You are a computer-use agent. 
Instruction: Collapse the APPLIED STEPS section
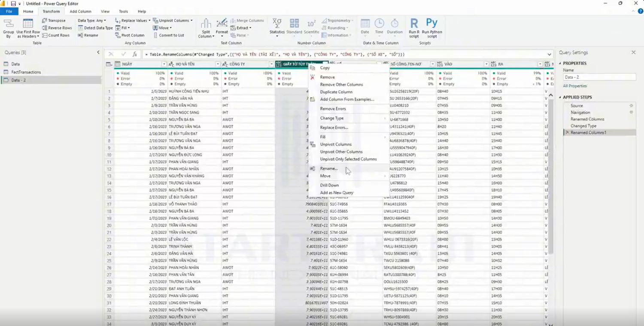click(x=560, y=97)
